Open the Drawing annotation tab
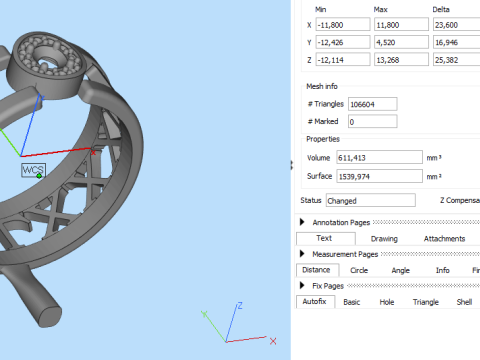The height and width of the screenshot is (360, 480). 384,239
